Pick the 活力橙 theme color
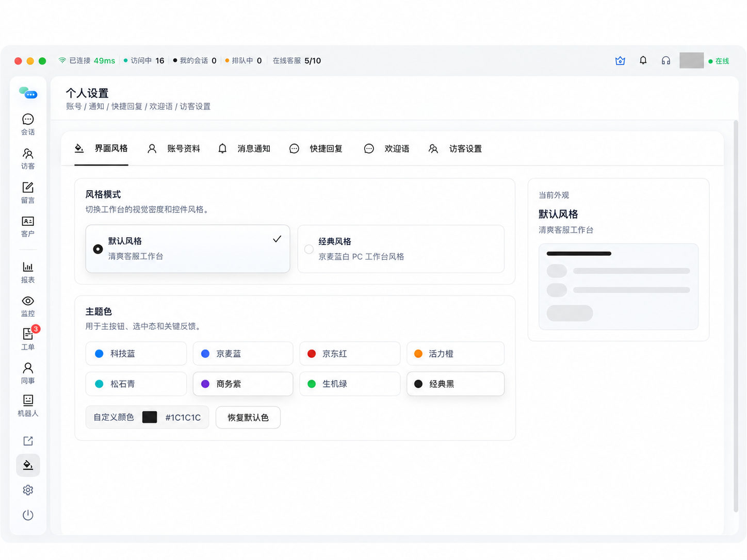Image resolution: width=747 pixels, height=560 pixels. pos(456,354)
